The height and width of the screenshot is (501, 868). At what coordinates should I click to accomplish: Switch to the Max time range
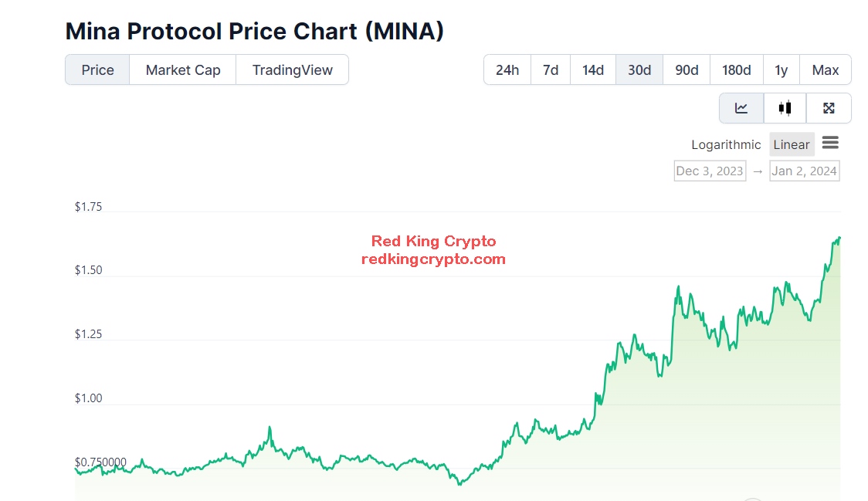(825, 69)
